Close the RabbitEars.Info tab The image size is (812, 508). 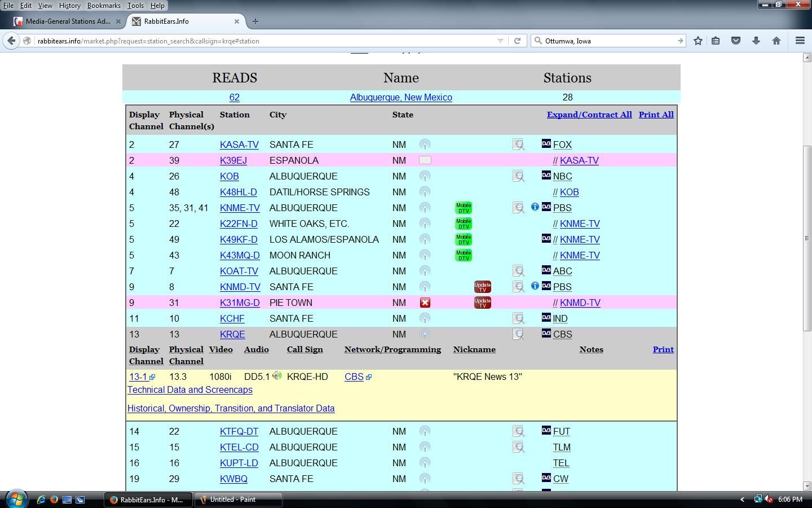(237, 21)
